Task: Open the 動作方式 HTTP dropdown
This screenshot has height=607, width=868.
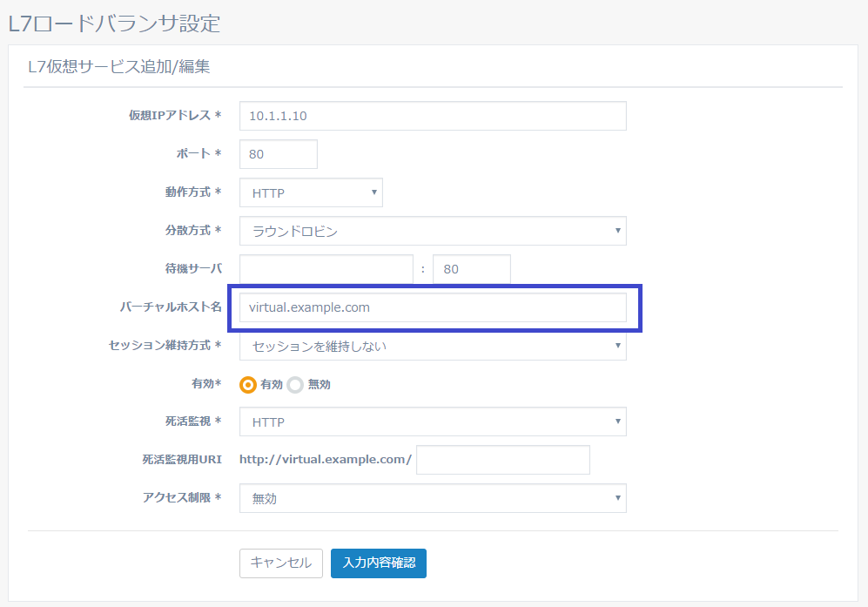Action: (311, 192)
